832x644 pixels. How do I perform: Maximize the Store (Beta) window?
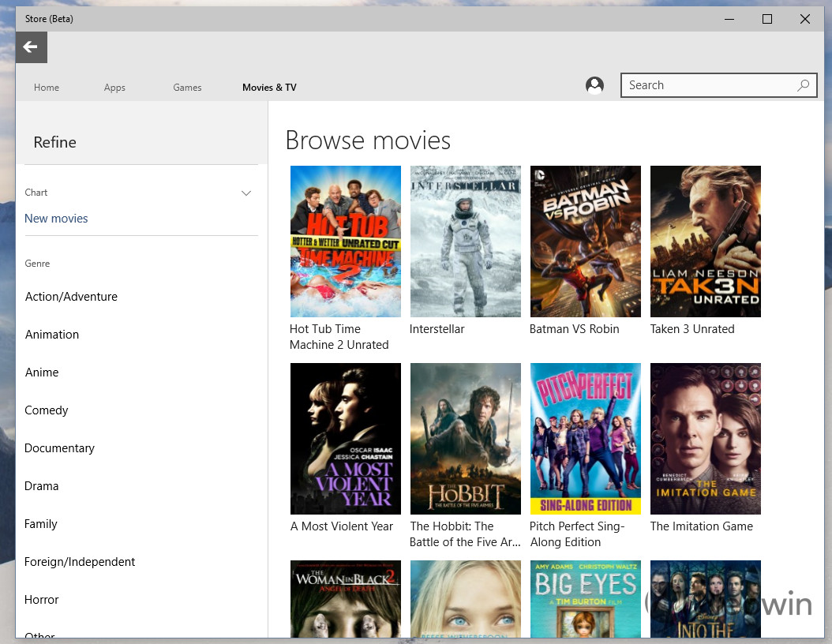pyautogui.click(x=767, y=19)
